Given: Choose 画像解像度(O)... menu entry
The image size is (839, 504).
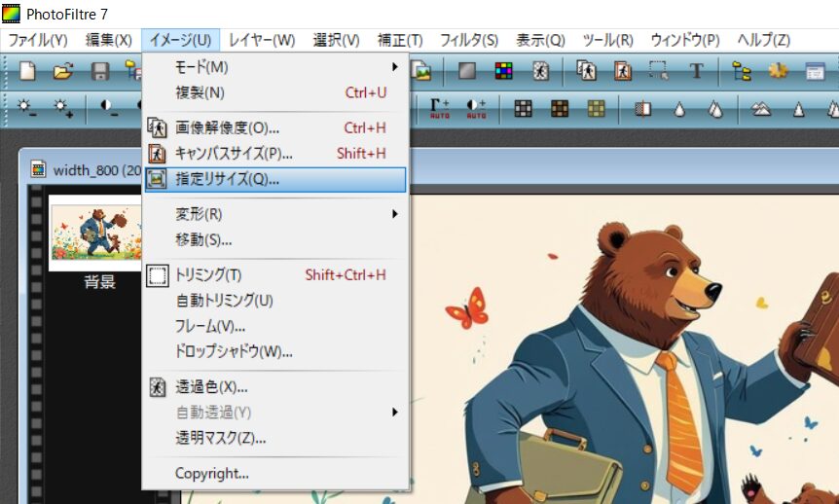Looking at the screenshot, I should click(275, 127).
